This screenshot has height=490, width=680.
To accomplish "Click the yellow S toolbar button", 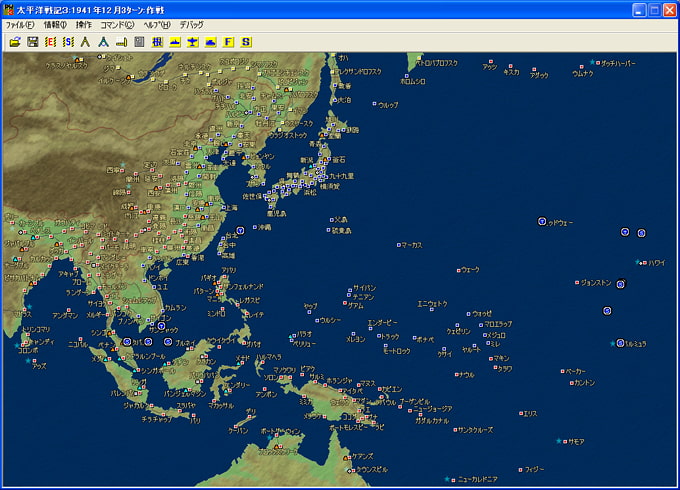I will tap(246, 42).
